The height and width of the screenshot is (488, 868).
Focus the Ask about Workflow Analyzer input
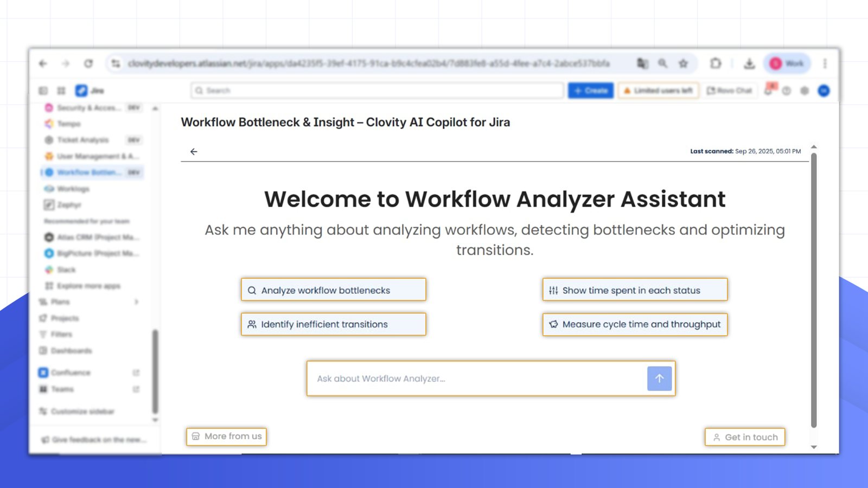coord(477,378)
